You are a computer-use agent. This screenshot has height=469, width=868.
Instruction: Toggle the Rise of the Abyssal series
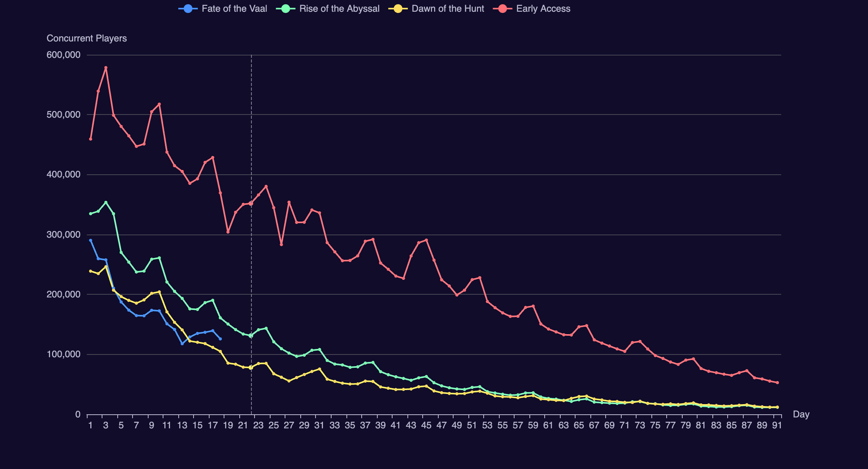pos(339,9)
